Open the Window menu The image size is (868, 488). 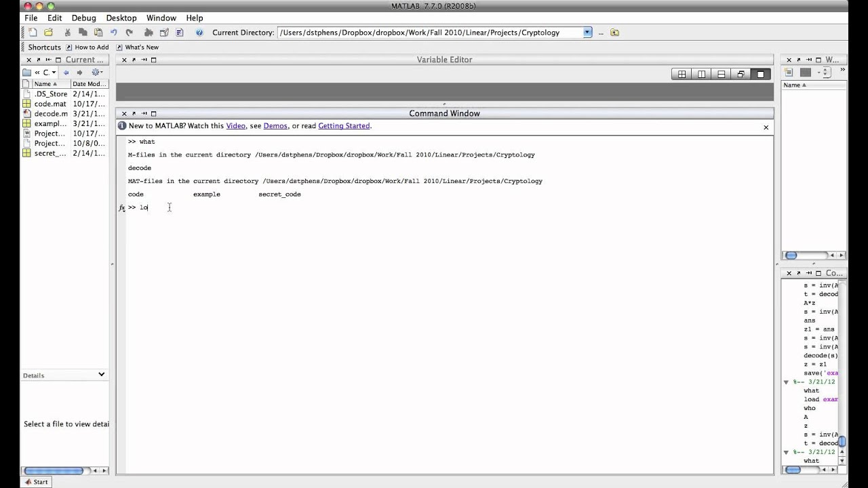pos(161,18)
